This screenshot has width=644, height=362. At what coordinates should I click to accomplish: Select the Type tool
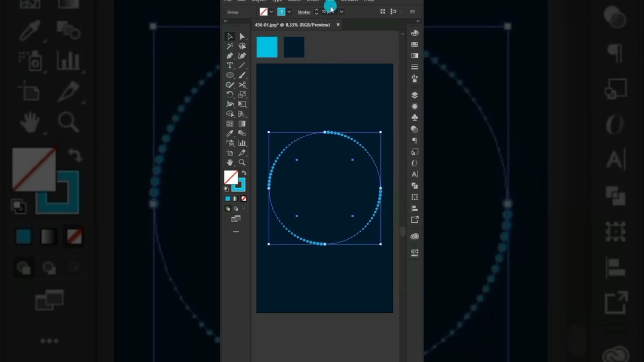point(230,65)
